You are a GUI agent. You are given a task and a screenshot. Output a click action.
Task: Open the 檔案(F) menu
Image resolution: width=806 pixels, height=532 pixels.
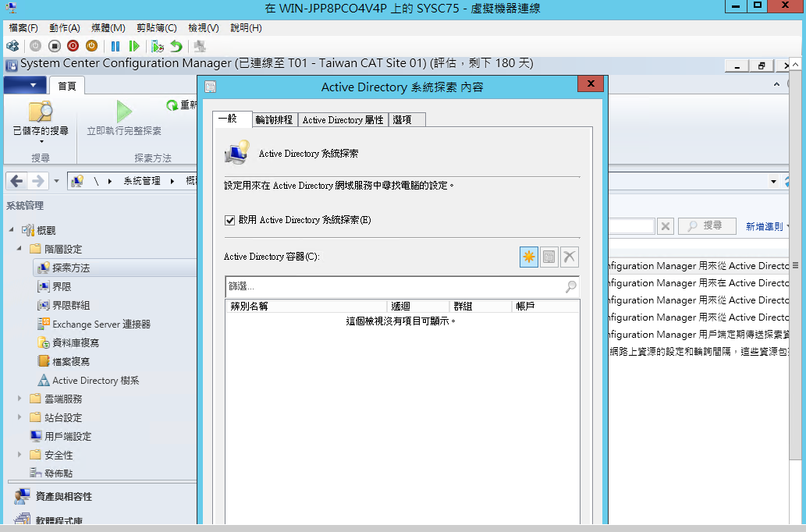click(23, 28)
